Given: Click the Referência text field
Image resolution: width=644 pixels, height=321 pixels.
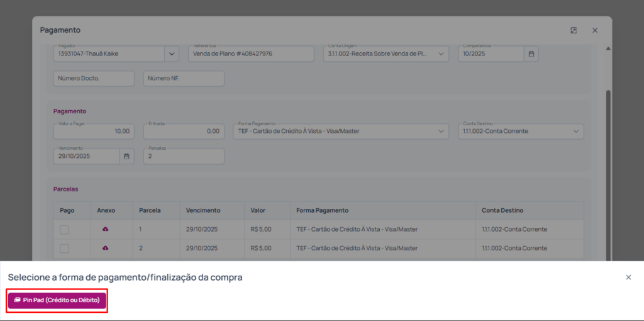Looking at the screenshot, I should tap(250, 54).
